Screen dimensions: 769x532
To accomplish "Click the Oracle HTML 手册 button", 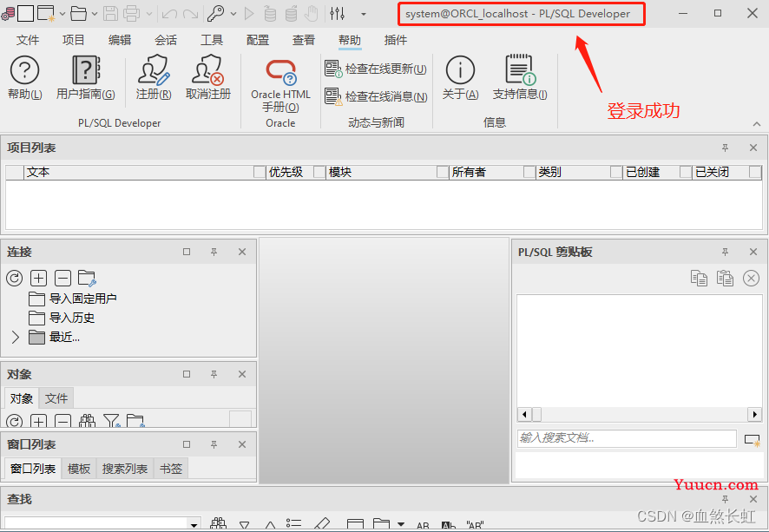I will (280, 86).
